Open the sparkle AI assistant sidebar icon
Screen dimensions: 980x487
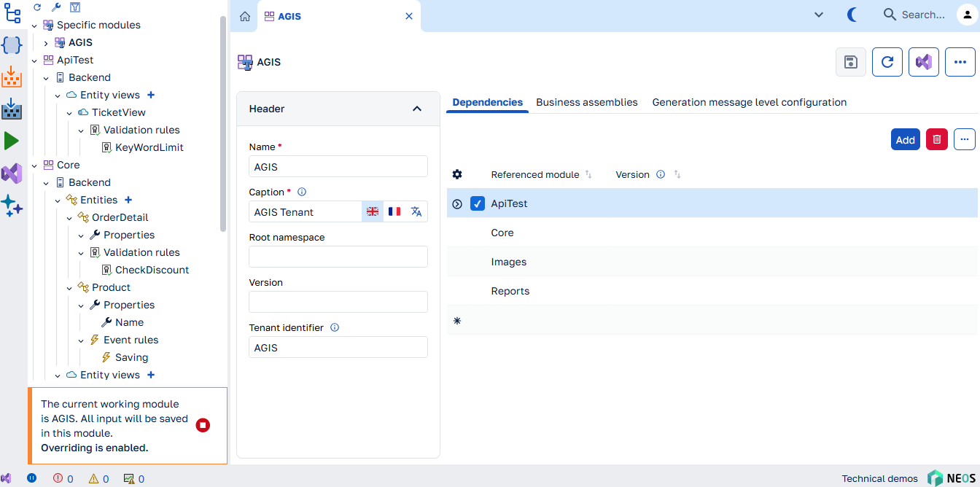(x=12, y=206)
